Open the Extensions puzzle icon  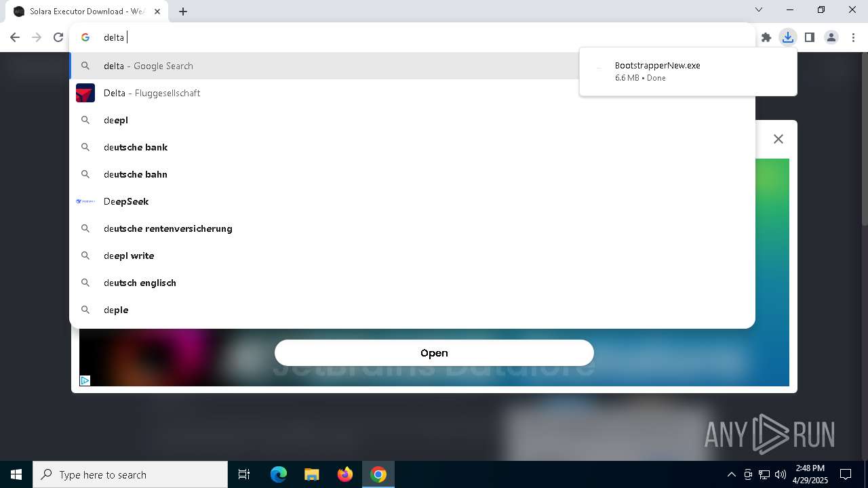click(766, 37)
